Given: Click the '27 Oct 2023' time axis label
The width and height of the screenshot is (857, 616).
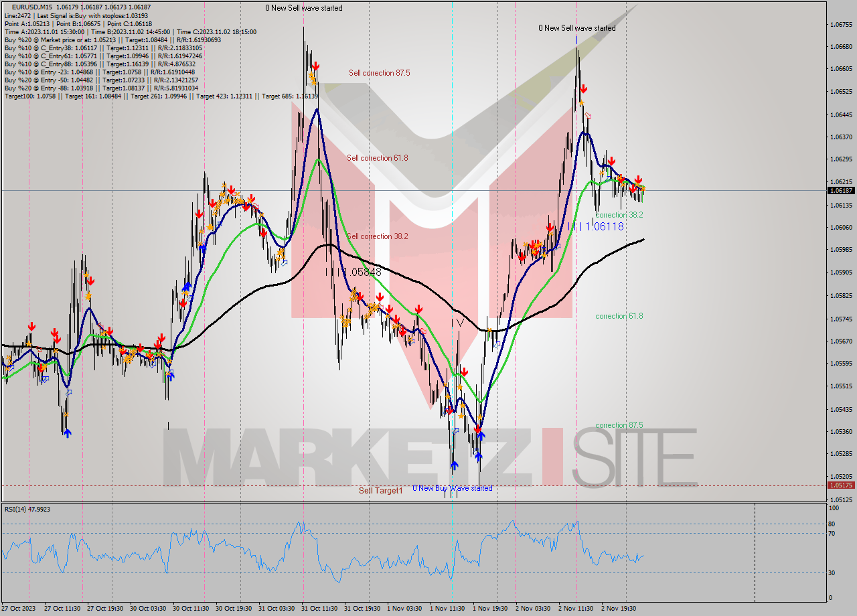Looking at the screenshot, I should tap(18, 609).
